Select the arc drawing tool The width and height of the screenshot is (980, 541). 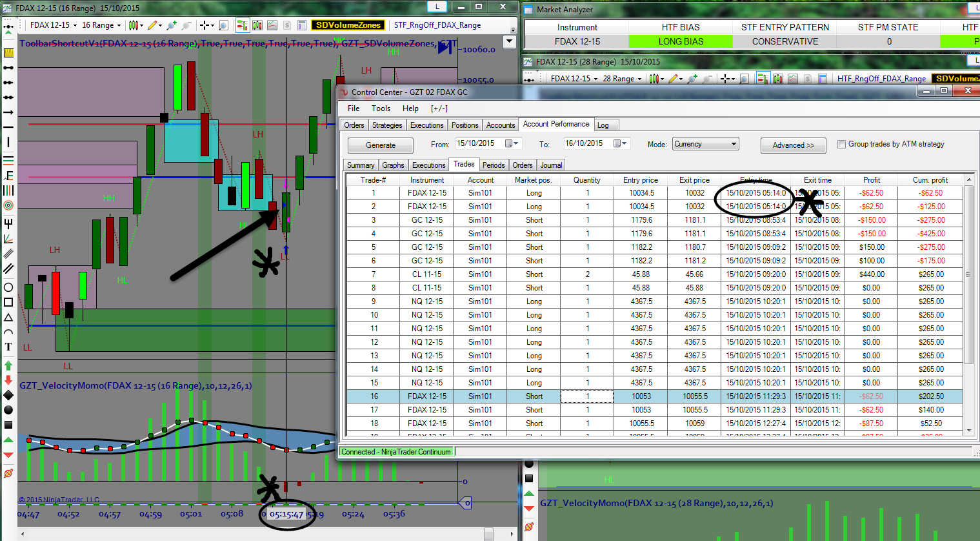click(8, 332)
